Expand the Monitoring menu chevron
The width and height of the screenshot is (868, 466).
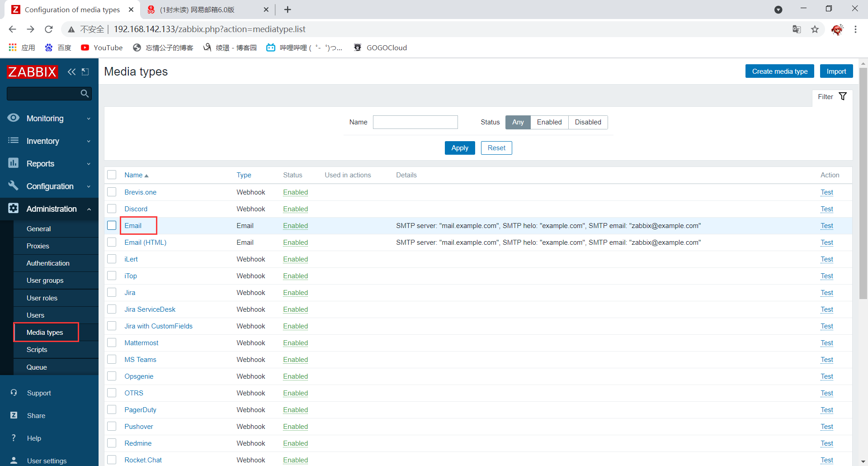pos(89,119)
